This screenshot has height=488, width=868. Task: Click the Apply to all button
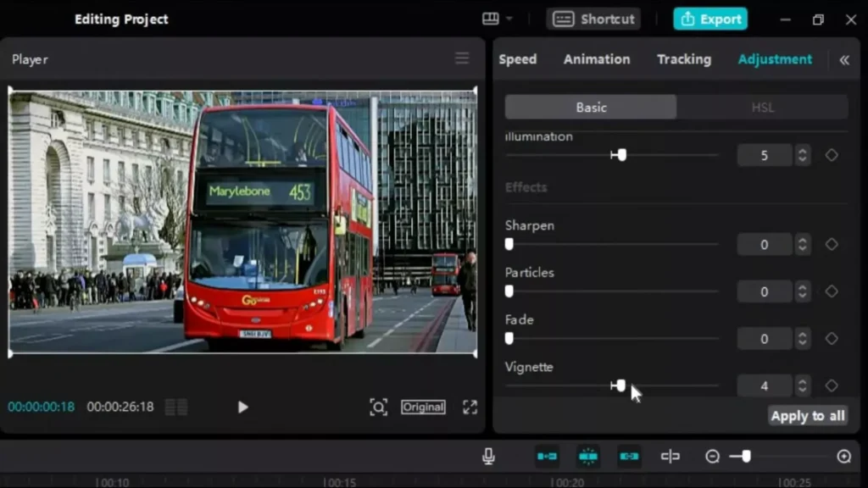point(807,416)
